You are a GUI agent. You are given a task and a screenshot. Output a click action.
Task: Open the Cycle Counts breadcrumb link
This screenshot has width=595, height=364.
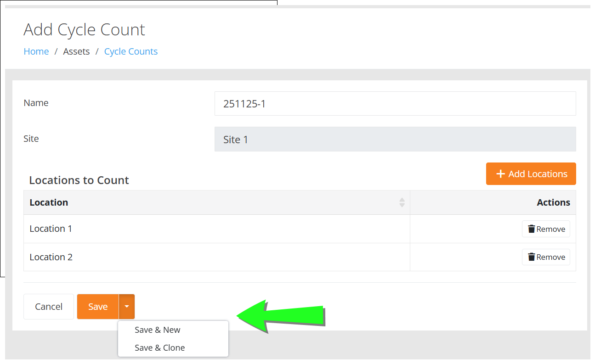click(x=131, y=51)
